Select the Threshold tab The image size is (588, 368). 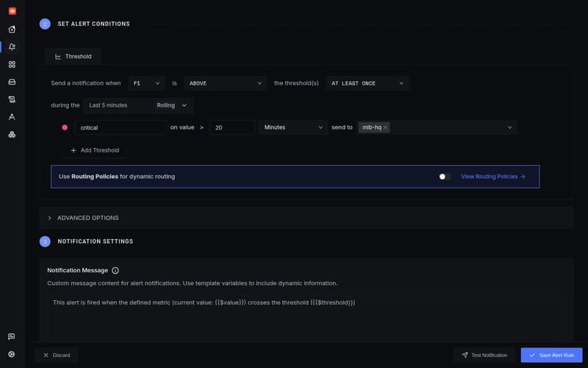tap(73, 57)
